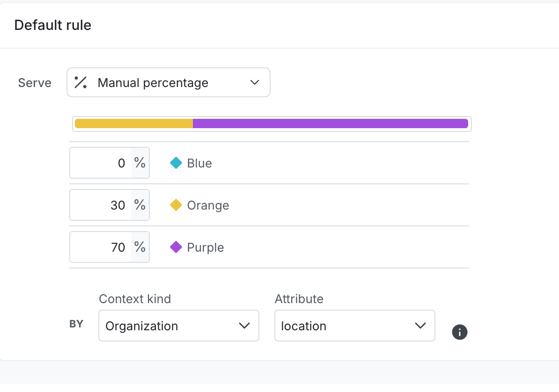Click the Purple variation label
This screenshot has height=392, width=559.
click(206, 247)
